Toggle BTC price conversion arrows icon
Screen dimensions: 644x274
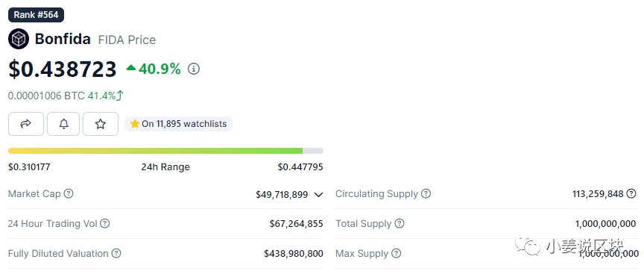(x=120, y=96)
